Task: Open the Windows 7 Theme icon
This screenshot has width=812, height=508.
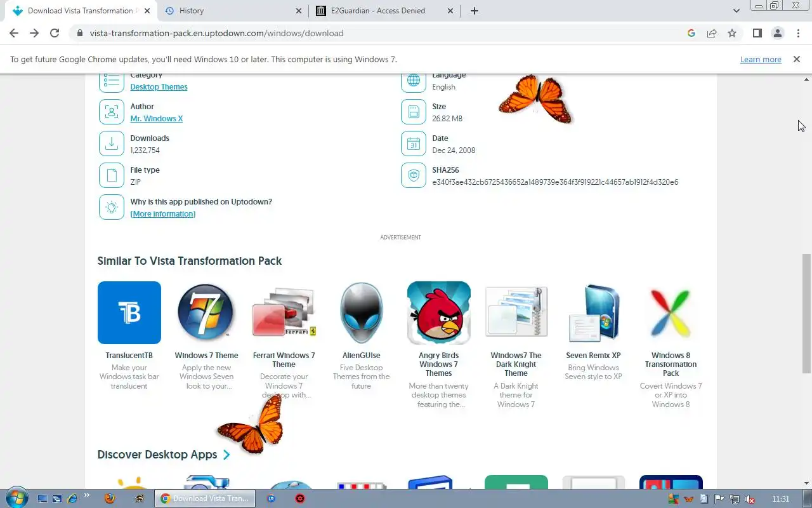Action: (x=207, y=312)
